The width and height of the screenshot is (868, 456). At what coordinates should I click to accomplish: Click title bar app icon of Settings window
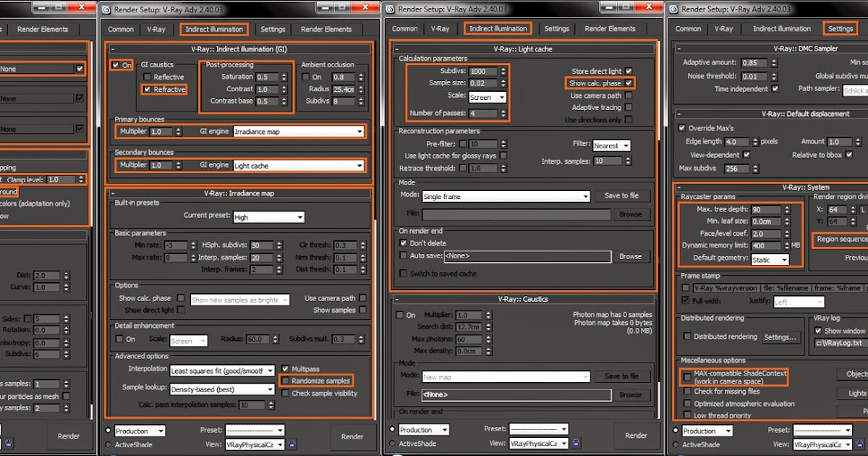[674, 9]
